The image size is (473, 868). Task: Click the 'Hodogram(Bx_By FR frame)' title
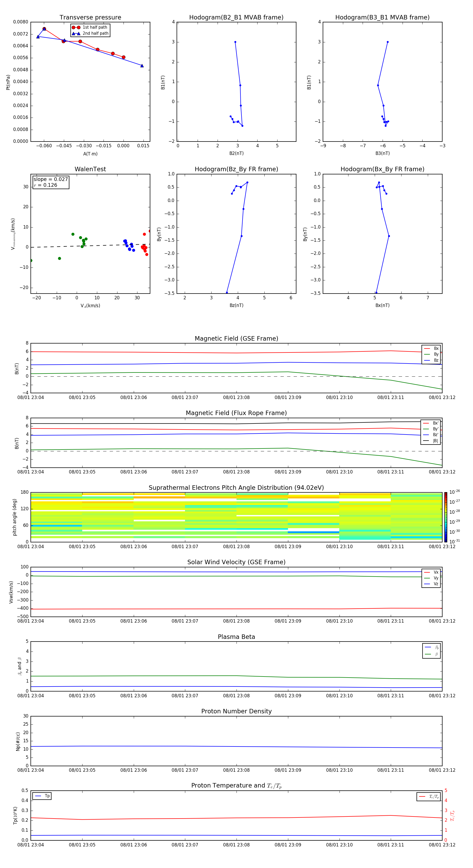tap(382, 169)
